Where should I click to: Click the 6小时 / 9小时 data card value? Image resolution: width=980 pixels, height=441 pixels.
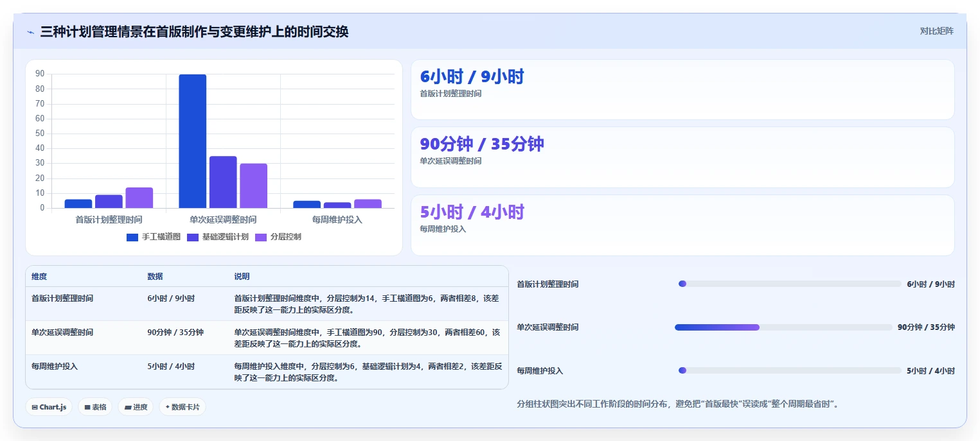click(x=472, y=77)
